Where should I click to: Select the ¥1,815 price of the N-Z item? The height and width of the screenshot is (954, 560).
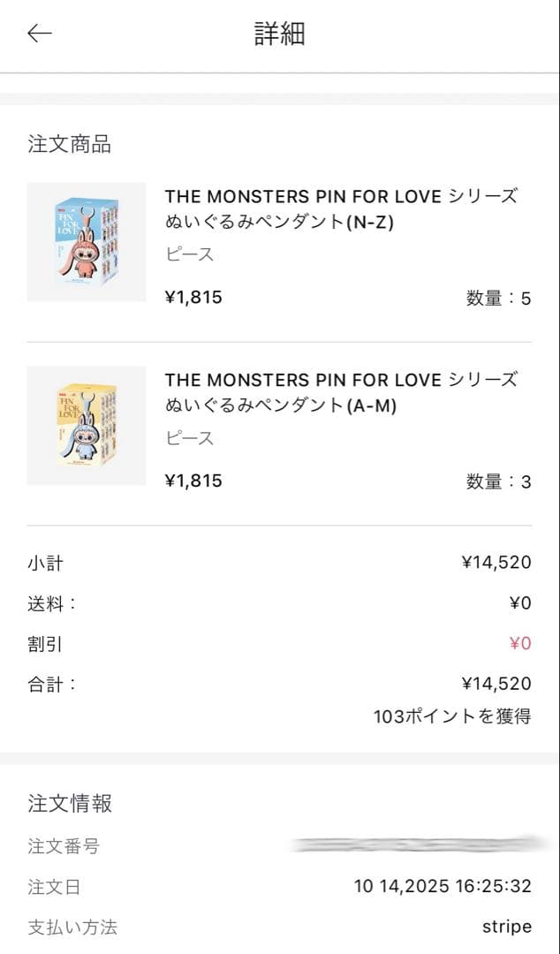tap(193, 298)
